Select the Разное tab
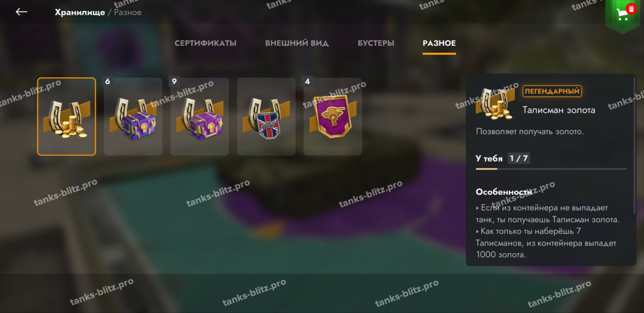This screenshot has width=644, height=313. [439, 43]
